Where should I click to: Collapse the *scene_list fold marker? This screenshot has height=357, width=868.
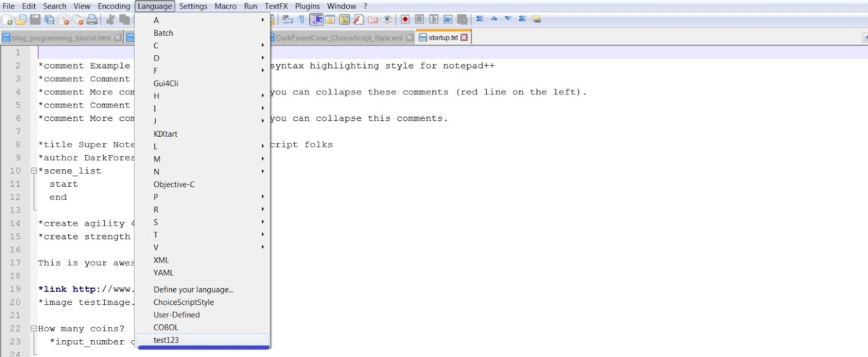tap(34, 170)
